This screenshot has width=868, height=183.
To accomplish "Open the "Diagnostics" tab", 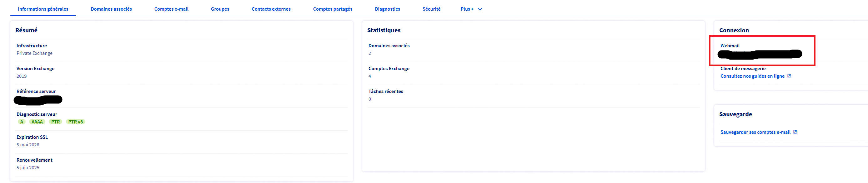I will 387,9.
